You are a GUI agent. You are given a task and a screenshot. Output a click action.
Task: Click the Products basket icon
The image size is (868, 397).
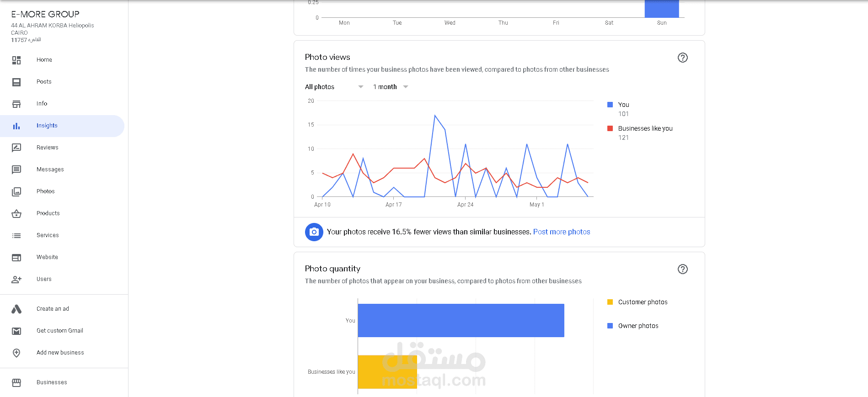tap(16, 213)
